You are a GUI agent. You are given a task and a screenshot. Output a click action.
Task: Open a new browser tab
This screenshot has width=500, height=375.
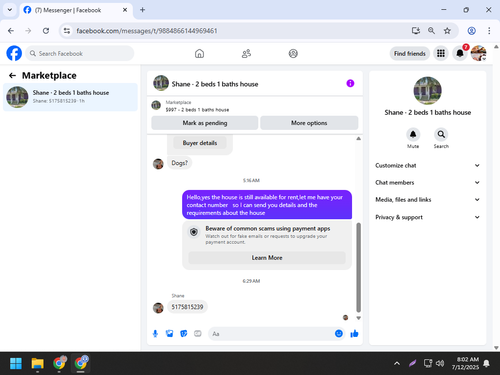coord(142,10)
